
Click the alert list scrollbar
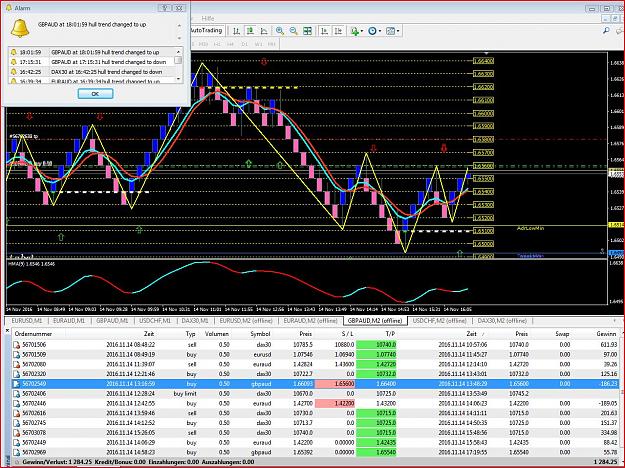click(178, 65)
